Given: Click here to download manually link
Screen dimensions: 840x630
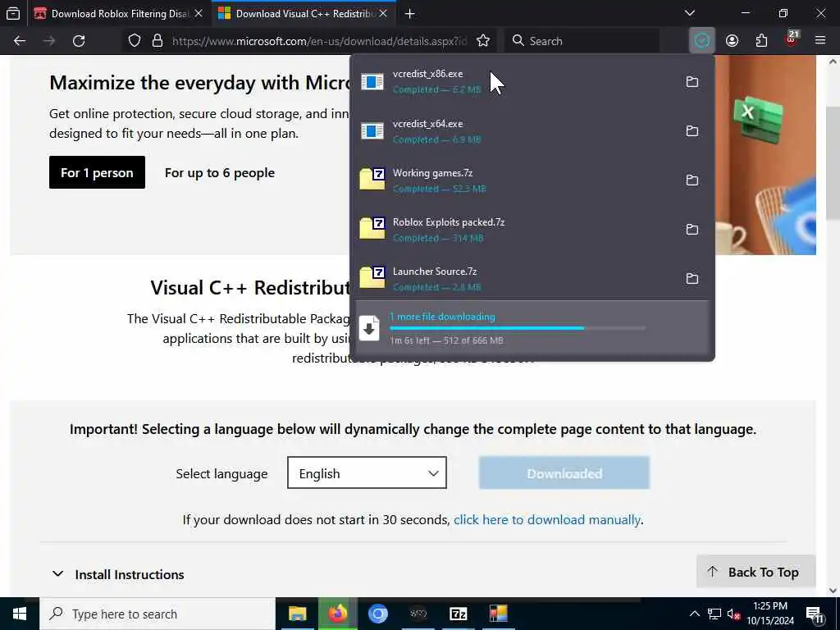Looking at the screenshot, I should pos(547,519).
